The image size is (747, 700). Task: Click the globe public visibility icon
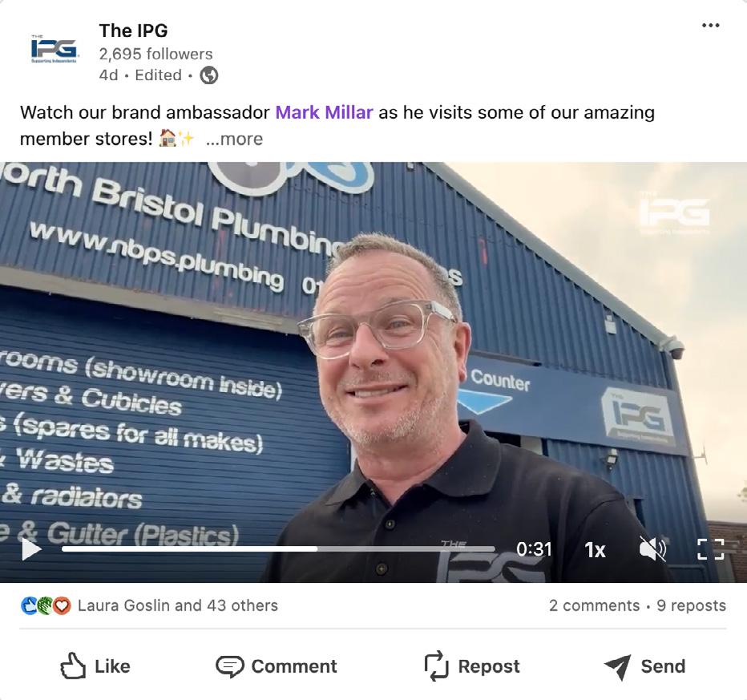pos(208,75)
